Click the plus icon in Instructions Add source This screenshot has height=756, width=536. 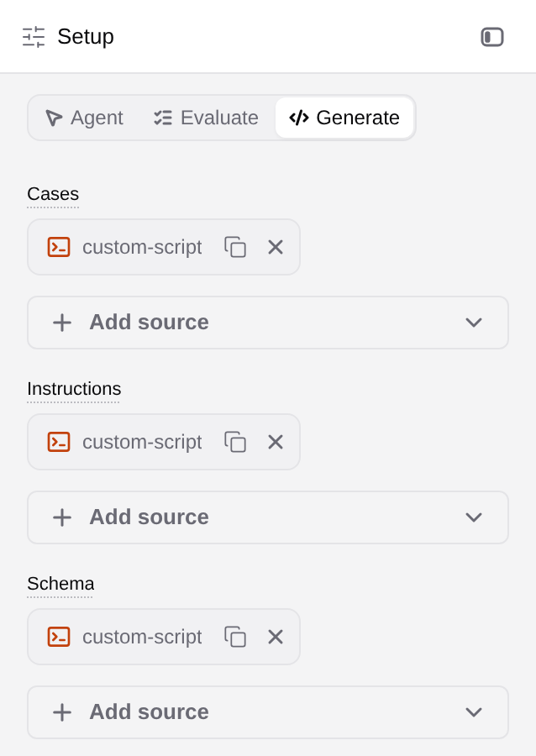[62, 517]
